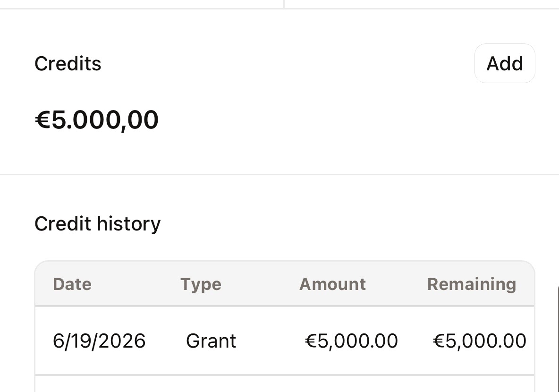Sort by the Date column header

[x=72, y=284]
